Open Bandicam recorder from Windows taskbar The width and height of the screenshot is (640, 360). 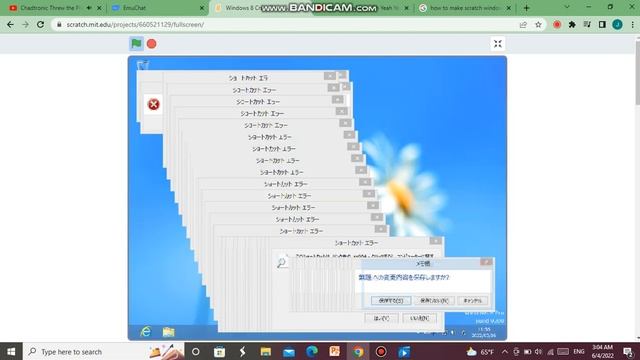point(381,351)
